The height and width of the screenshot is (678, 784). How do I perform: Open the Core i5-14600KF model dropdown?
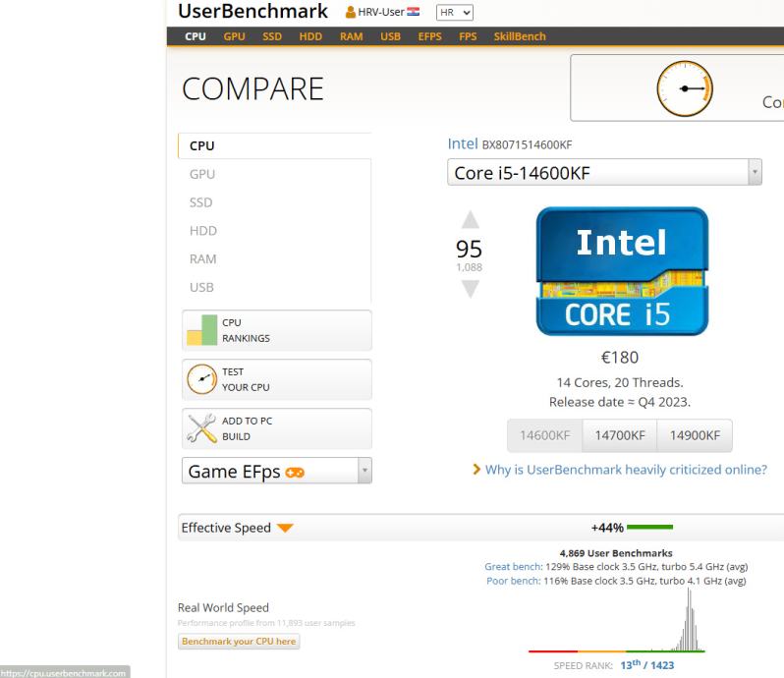tap(604, 173)
